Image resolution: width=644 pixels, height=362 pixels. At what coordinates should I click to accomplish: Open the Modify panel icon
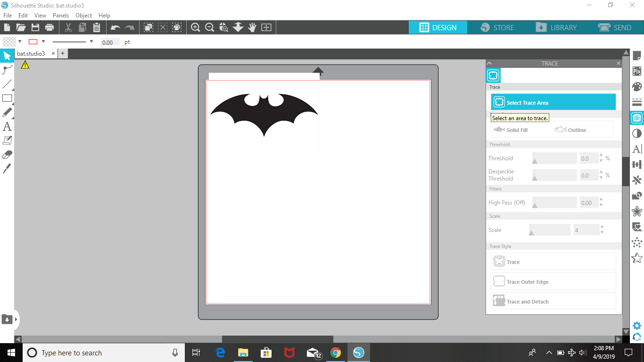(637, 196)
